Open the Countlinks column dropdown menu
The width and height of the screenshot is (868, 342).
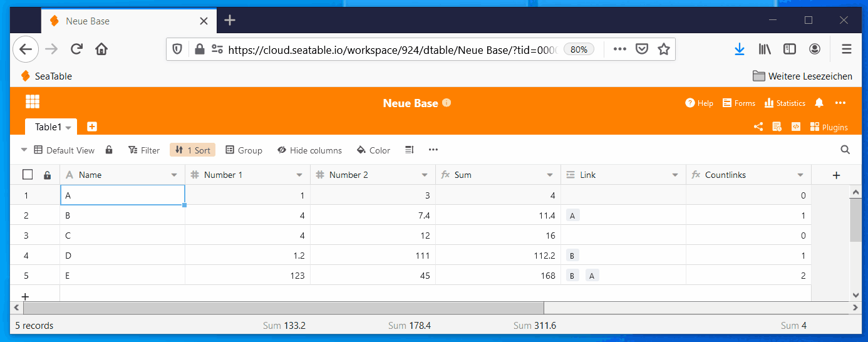(800, 175)
